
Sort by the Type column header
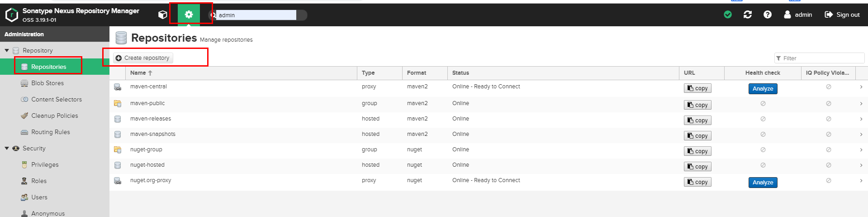click(379, 72)
